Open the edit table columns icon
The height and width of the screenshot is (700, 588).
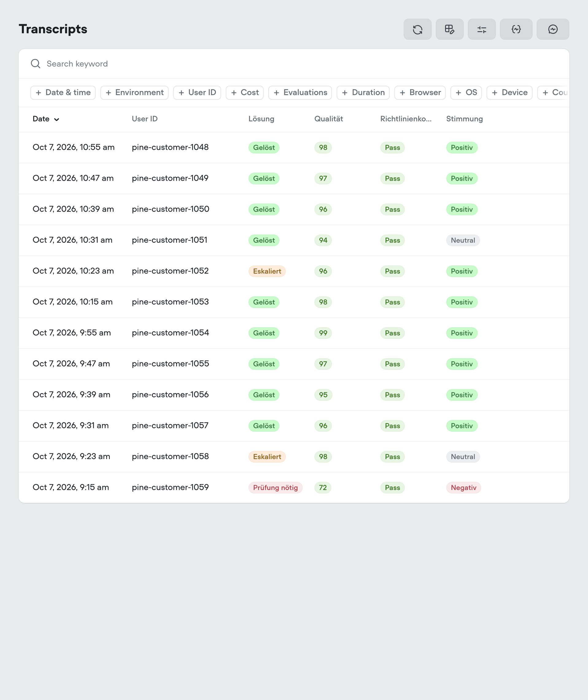click(449, 29)
